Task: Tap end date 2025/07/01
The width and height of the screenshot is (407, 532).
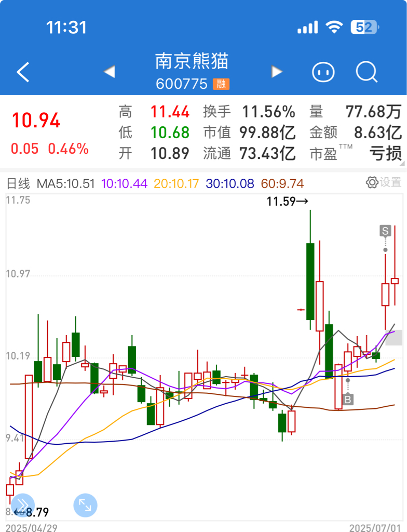Action: (x=375, y=528)
